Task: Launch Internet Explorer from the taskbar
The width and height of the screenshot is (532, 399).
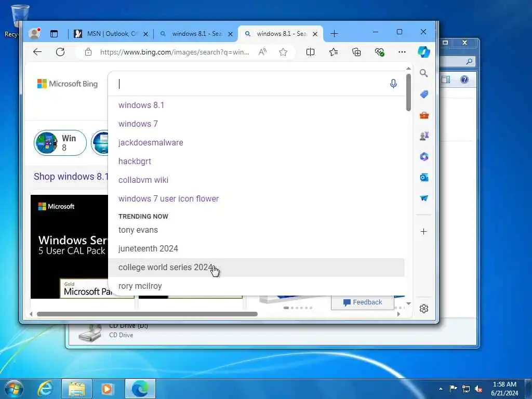Action: point(46,389)
